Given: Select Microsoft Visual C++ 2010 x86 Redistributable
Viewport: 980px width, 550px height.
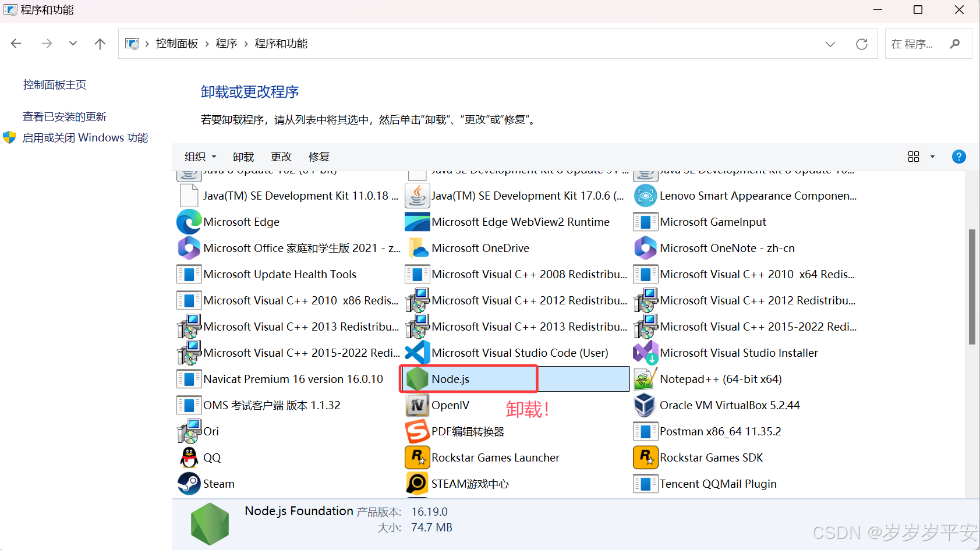Looking at the screenshot, I should click(287, 300).
